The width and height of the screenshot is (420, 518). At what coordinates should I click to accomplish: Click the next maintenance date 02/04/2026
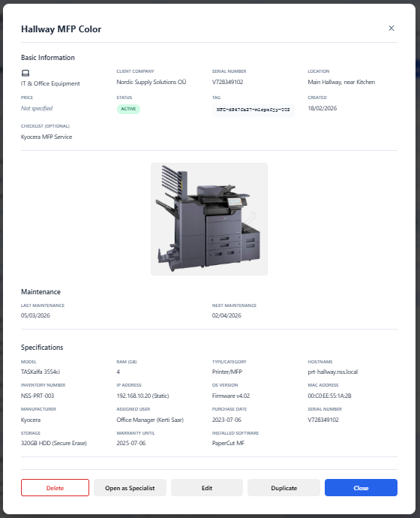pyautogui.click(x=226, y=315)
